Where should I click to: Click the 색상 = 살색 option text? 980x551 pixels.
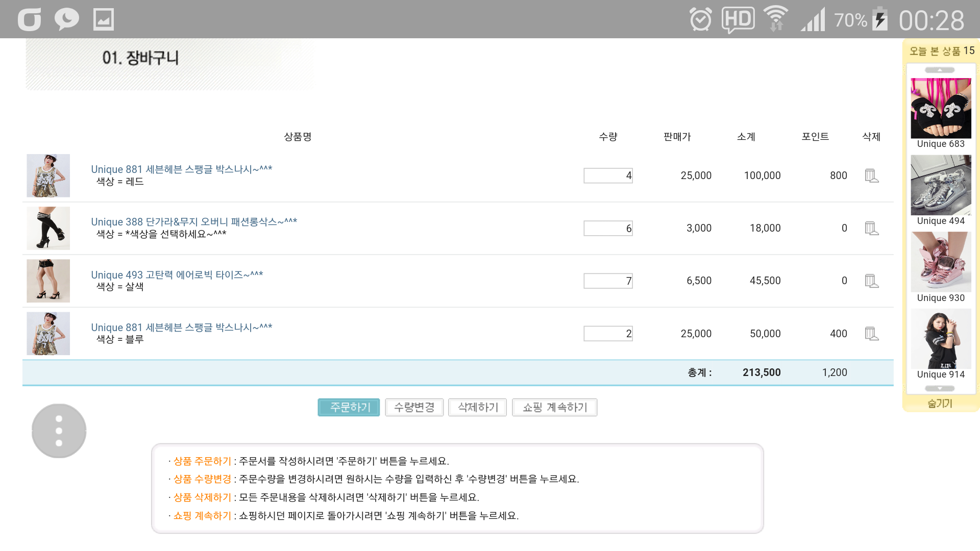pyautogui.click(x=120, y=287)
